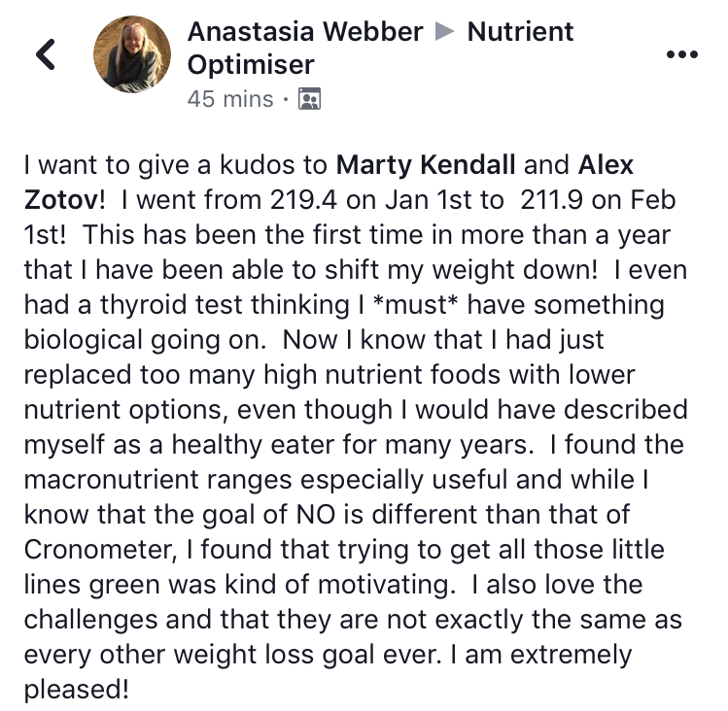Open Anastasia Webber's round profile photo

pos(132,54)
